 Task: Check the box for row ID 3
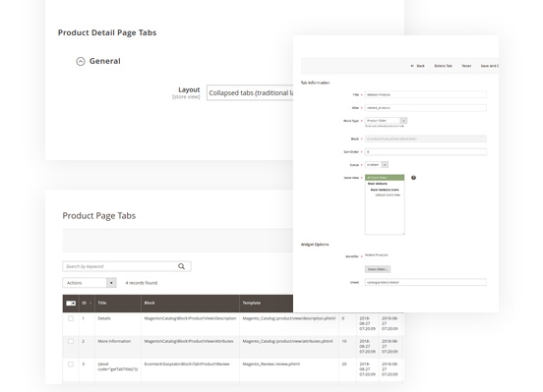71,364
